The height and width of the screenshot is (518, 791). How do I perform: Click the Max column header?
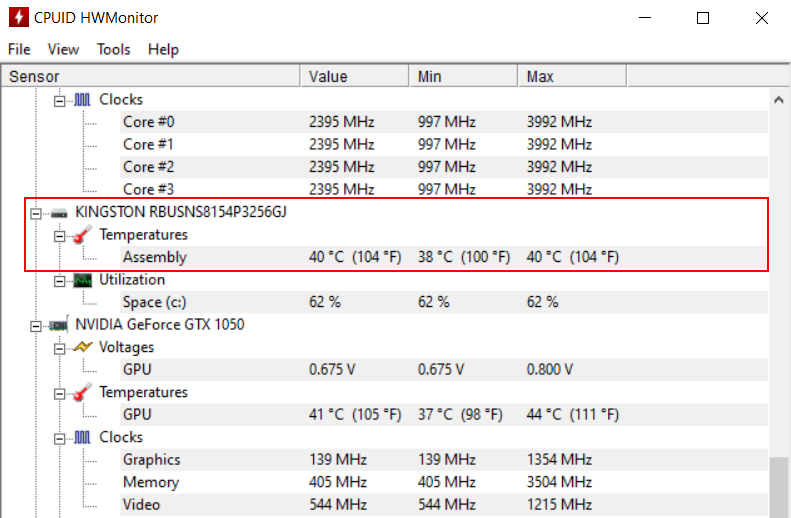click(x=573, y=76)
